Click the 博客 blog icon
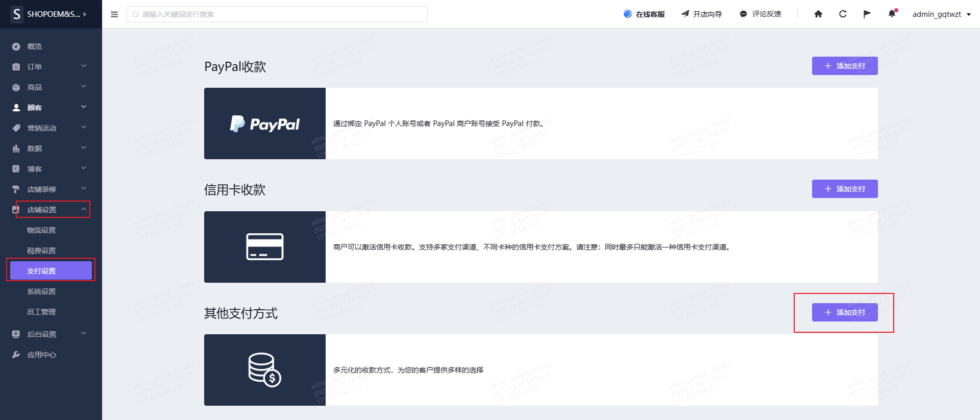The image size is (980, 420). click(x=16, y=169)
